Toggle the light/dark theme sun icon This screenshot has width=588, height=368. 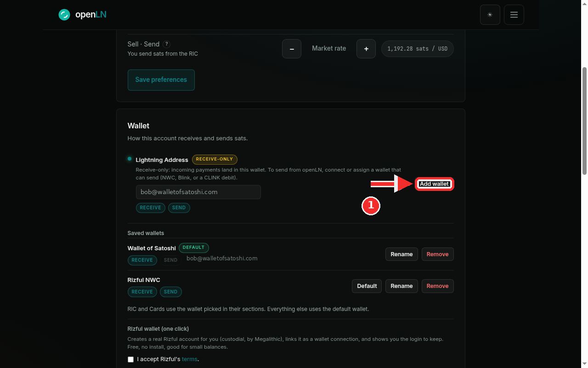(490, 15)
